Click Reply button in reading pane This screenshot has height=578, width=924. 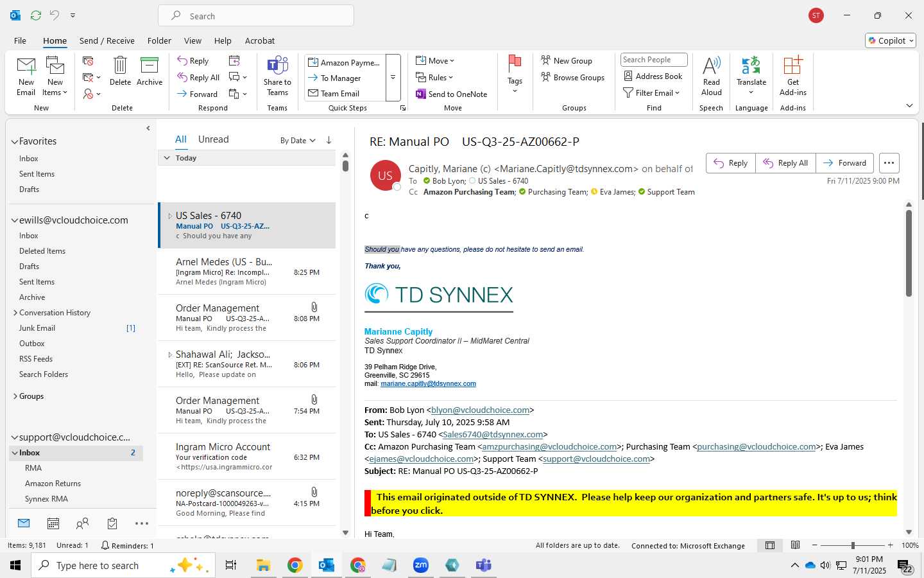tap(731, 163)
